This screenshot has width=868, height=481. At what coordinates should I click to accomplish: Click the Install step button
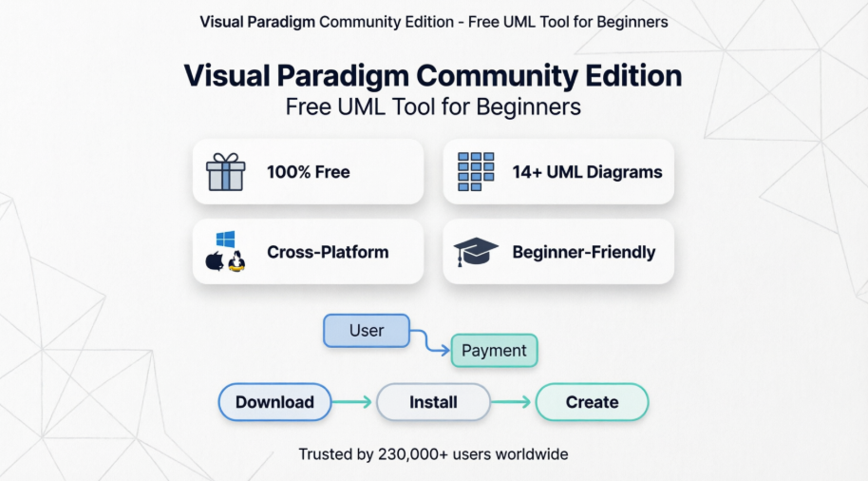coord(433,402)
